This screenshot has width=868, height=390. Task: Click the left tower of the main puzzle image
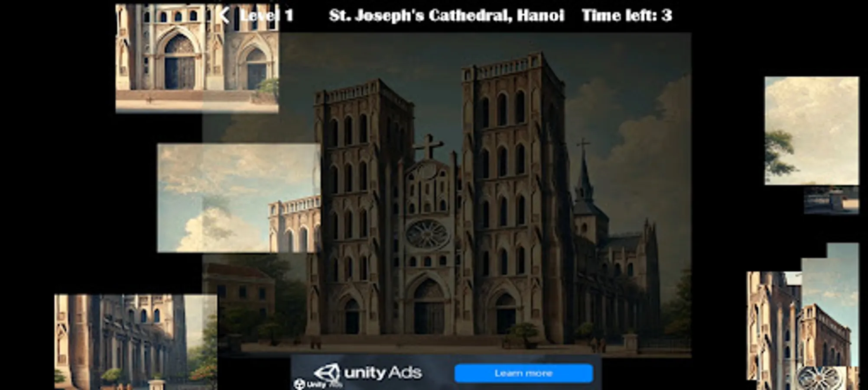(351, 173)
